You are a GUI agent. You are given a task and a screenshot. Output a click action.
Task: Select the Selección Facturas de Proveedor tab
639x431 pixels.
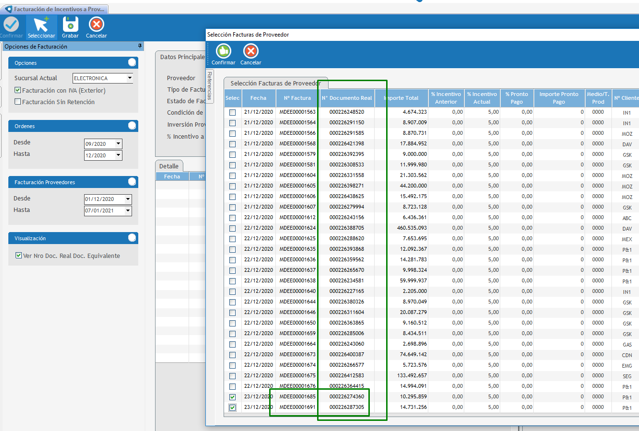coord(273,83)
